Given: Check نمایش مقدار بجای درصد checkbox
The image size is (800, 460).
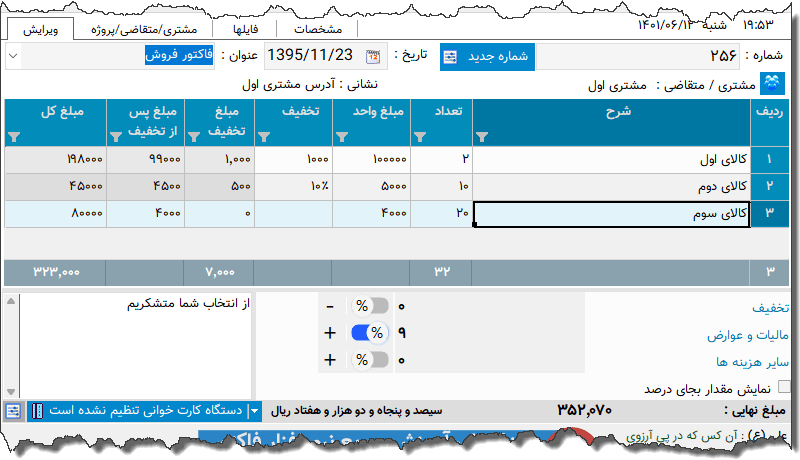Looking at the screenshot, I should pyautogui.click(x=784, y=387).
